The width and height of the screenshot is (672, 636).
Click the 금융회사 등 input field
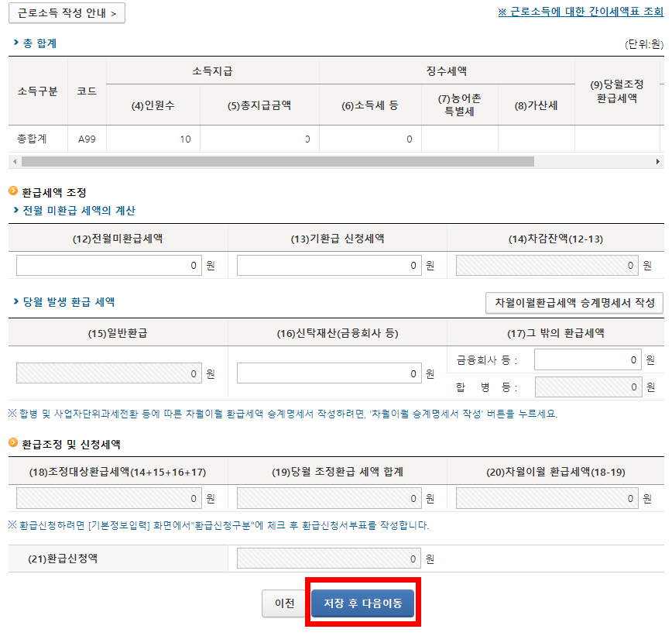588,359
